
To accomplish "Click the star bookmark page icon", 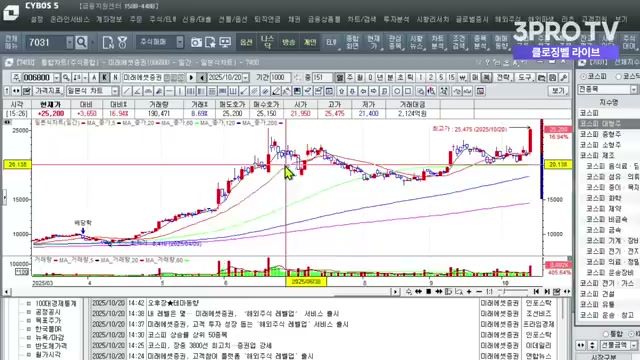I will (x=211, y=42).
